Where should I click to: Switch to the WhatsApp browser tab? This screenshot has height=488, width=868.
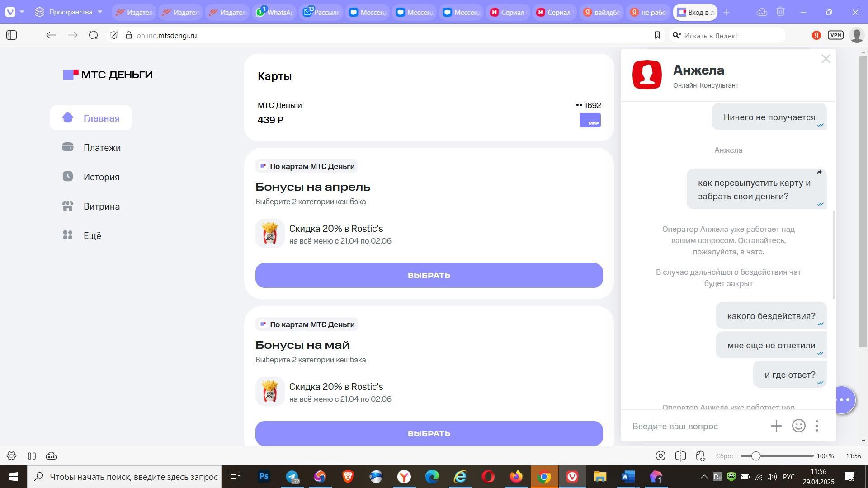274,12
